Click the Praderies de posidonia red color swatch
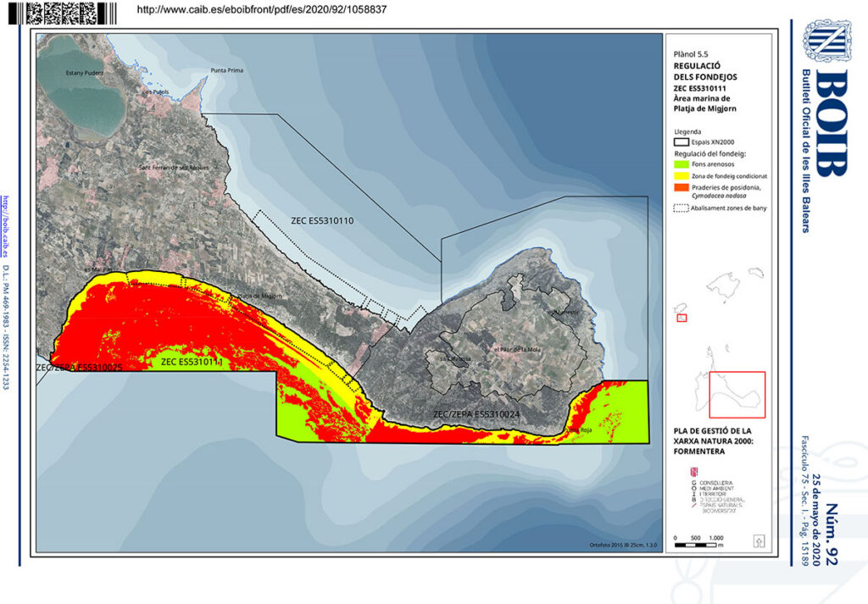This screenshot has height=604, width=868. (680, 188)
